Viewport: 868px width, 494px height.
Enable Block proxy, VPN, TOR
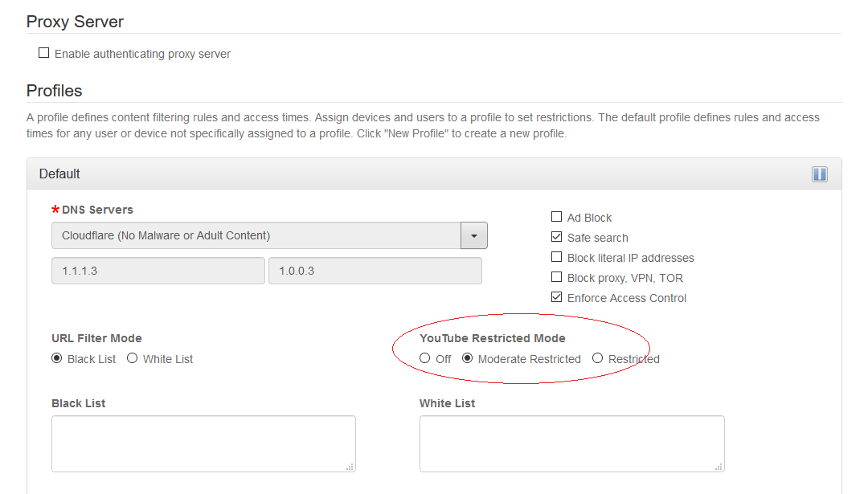[x=556, y=277]
